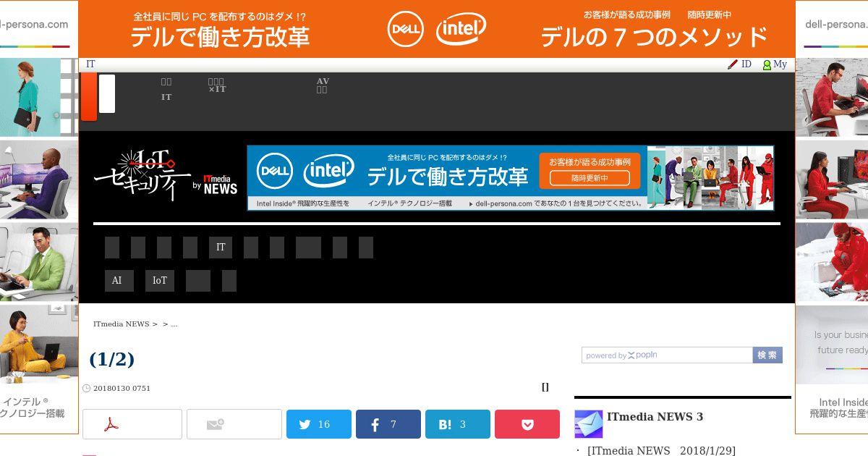Screen dimensions: 868x456
Task: Click the ITmedia NEWS breadcrumb link
Action: pyautogui.click(x=121, y=324)
